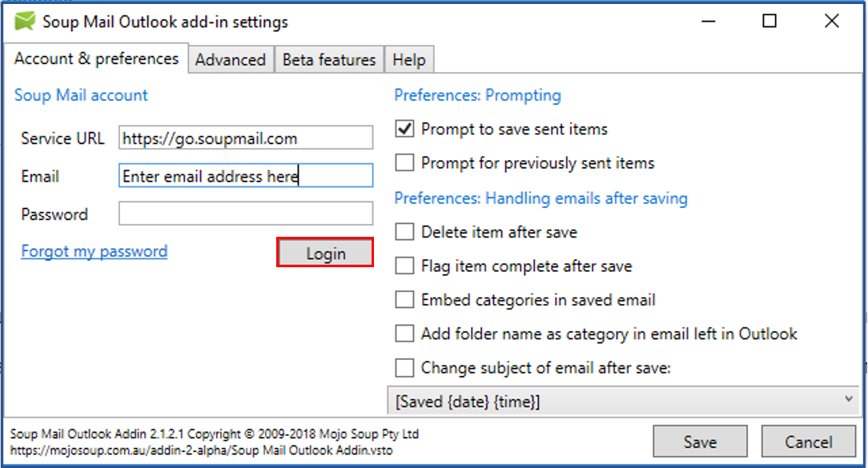Image resolution: width=868 pixels, height=468 pixels.
Task: Enable Prompt for previously sent items
Action: [405, 163]
